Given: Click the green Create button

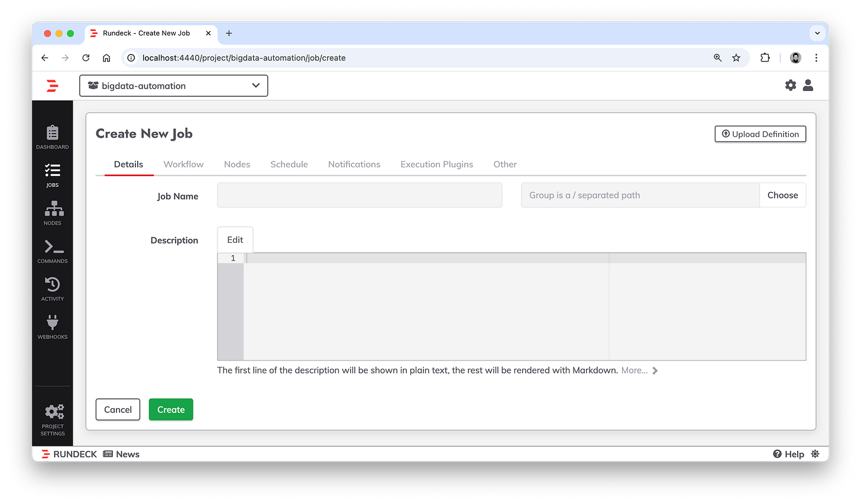Looking at the screenshot, I should coord(171,409).
